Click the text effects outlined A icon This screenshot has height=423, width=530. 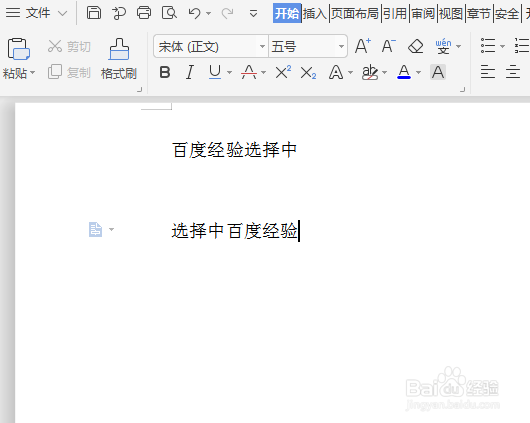[336, 72]
